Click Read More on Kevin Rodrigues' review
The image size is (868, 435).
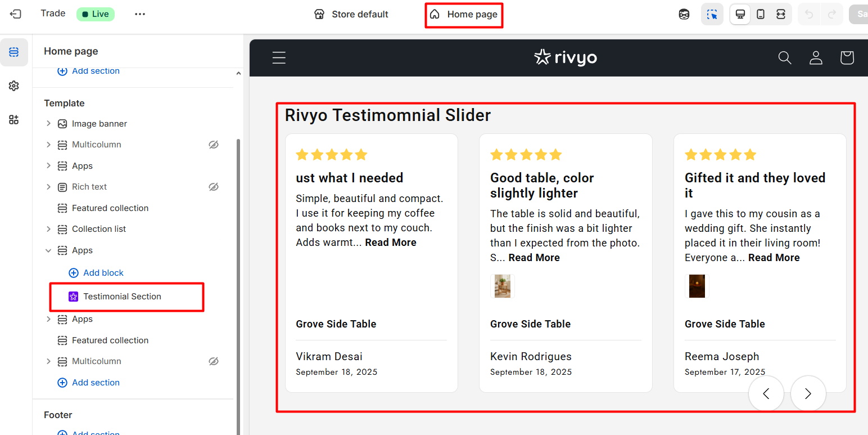534,258
